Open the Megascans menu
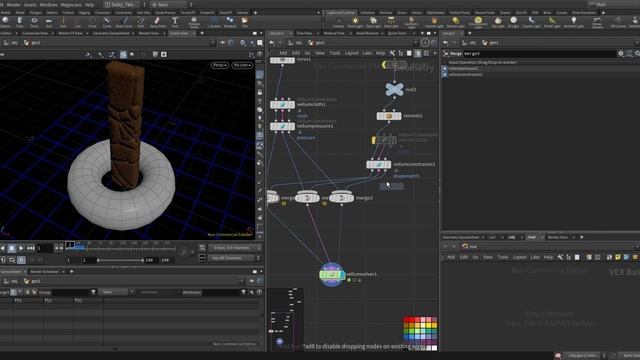Screen dimensions: 640x360 click(71, 5)
